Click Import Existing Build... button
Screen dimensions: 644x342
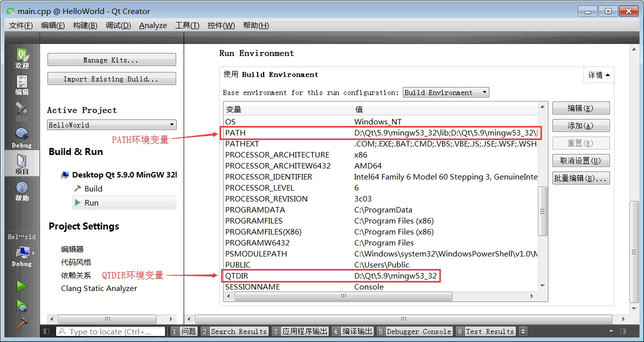112,79
